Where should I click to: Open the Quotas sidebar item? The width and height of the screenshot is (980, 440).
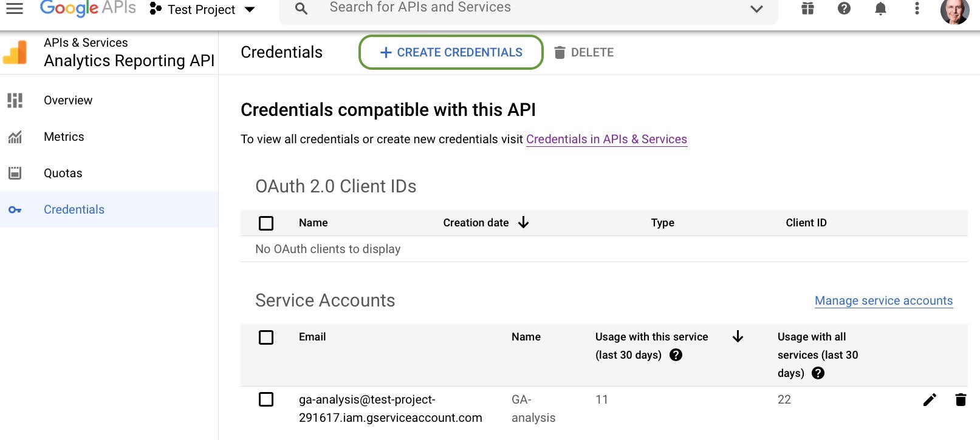pyautogui.click(x=63, y=173)
